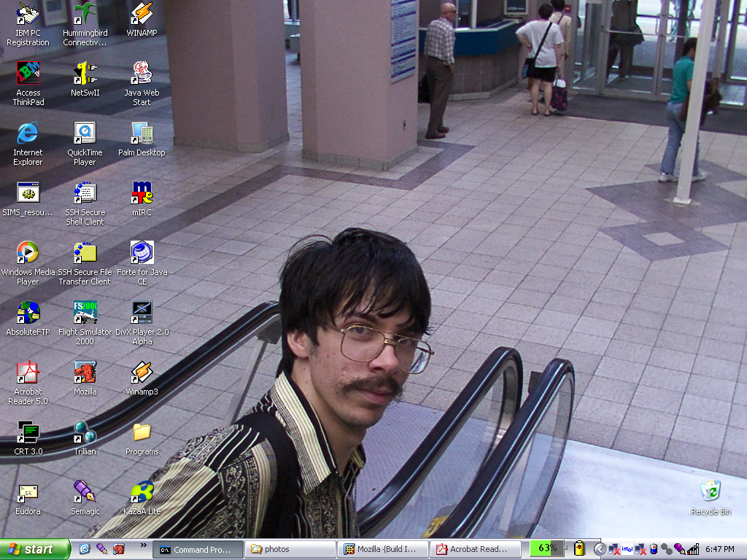The width and height of the screenshot is (747, 560).
Task: Select the AbsoluteFTP desktop icon
Action: (x=28, y=313)
